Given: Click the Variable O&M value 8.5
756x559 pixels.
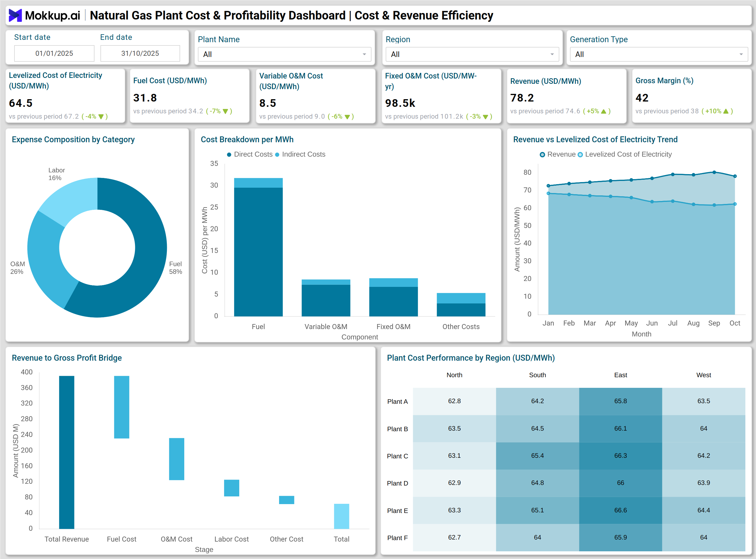Looking at the screenshot, I should (268, 103).
